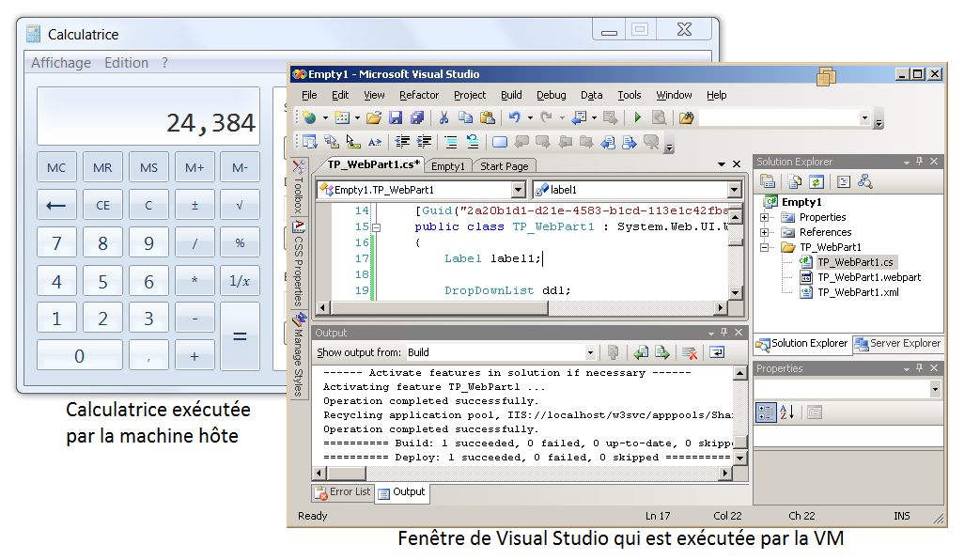Clear all output with the red X icon

point(690,353)
